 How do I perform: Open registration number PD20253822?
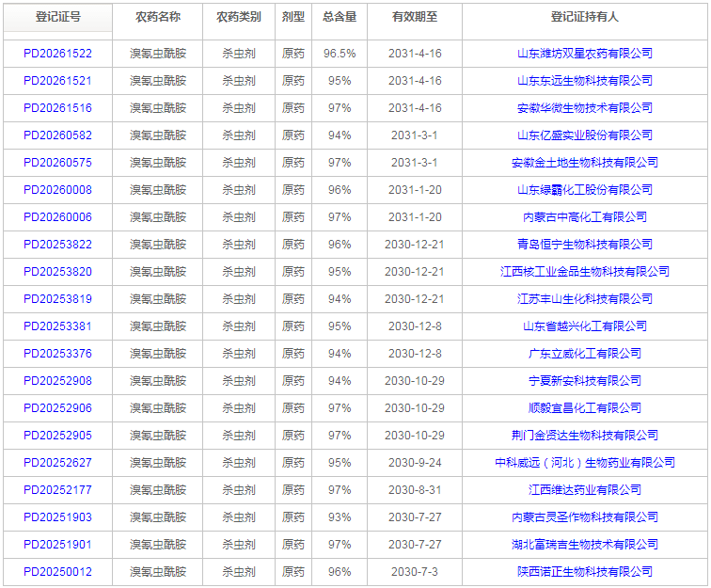pyautogui.click(x=57, y=244)
